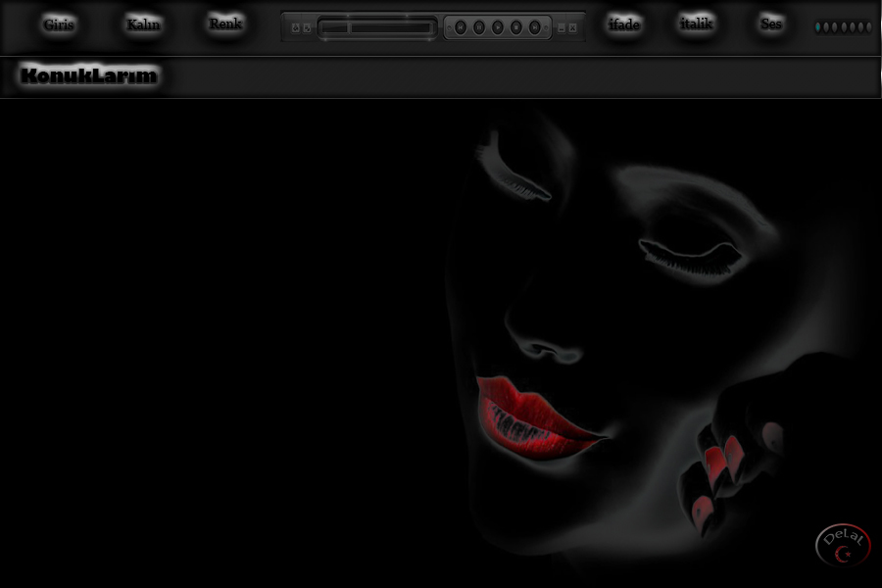Viewport: 882px width, 588px height.
Task: Click the Giris button
Action: (59, 25)
